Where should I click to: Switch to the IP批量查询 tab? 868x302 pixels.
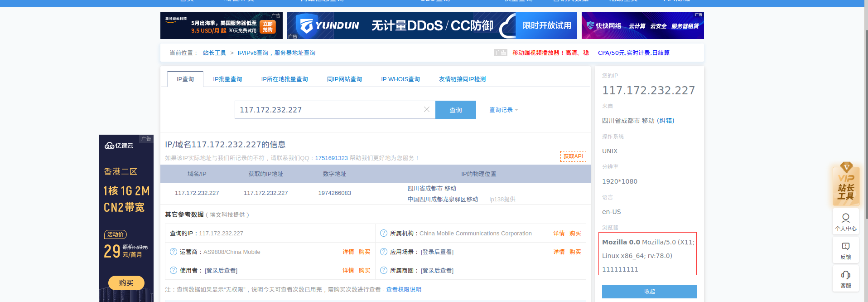click(227, 79)
